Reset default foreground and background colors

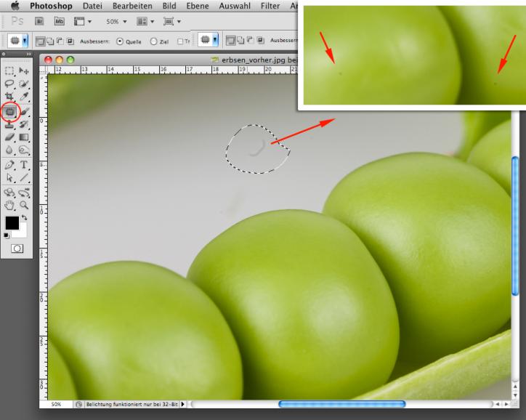(x=7, y=235)
